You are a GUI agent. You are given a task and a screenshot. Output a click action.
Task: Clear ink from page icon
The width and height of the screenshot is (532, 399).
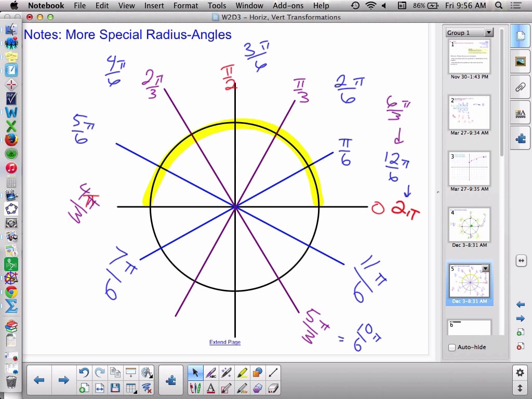click(x=147, y=388)
